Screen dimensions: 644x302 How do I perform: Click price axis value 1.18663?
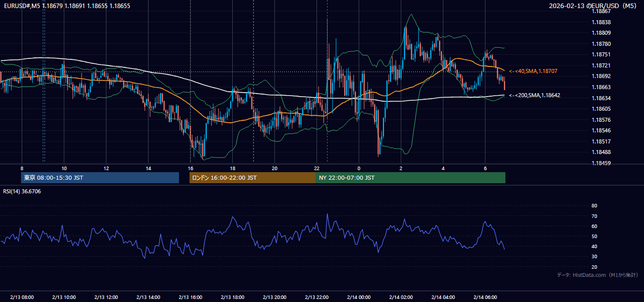pyautogui.click(x=601, y=87)
